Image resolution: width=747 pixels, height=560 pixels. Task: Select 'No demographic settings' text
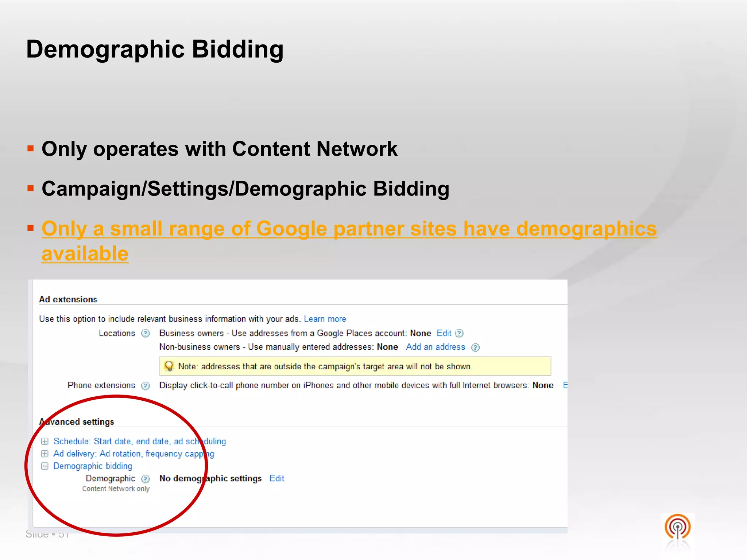click(x=210, y=478)
